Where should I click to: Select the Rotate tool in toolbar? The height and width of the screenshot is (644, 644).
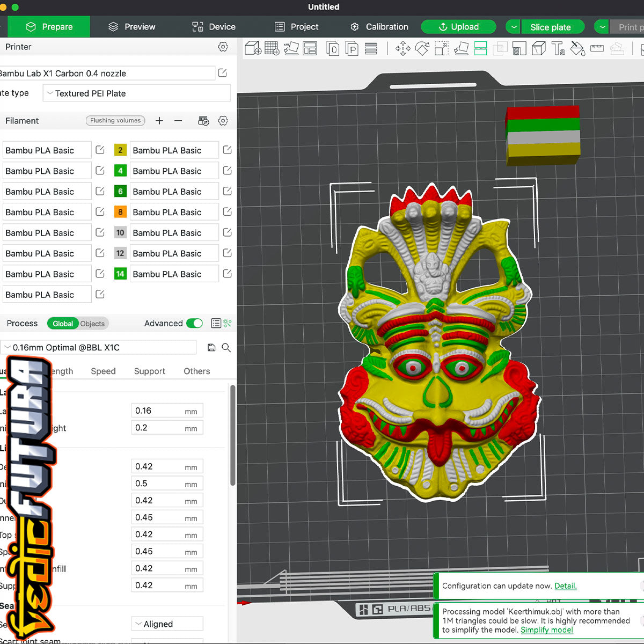coord(422,49)
